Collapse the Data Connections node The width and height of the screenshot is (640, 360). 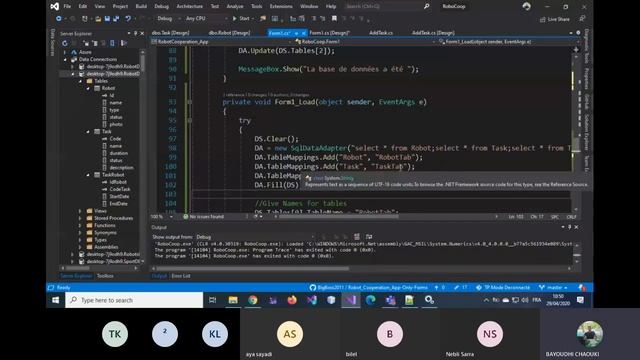(65, 59)
